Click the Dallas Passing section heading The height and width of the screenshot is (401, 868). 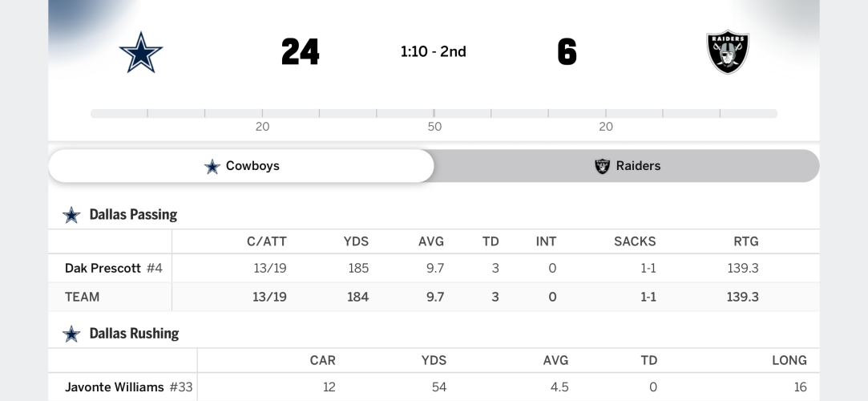point(133,215)
